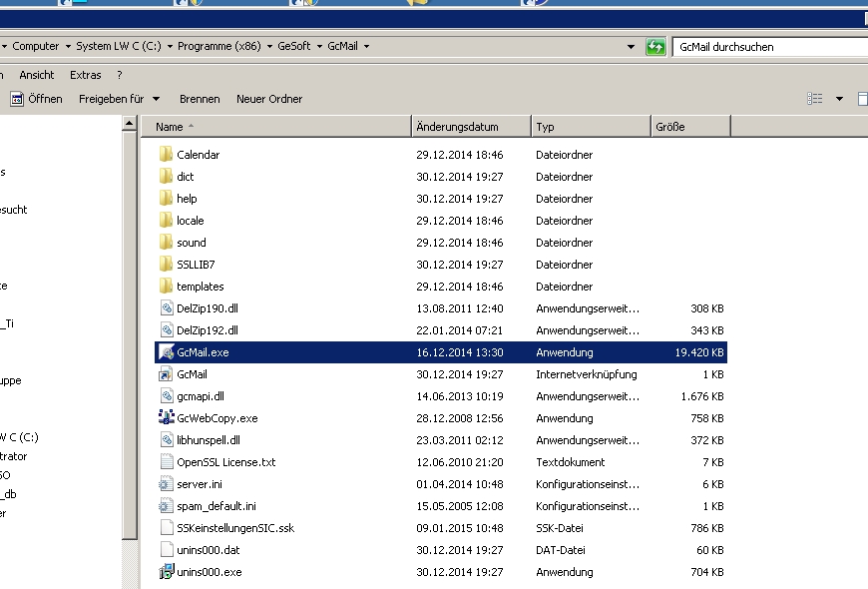Click the view mode icon in toolbar
868x589 pixels.
(815, 99)
